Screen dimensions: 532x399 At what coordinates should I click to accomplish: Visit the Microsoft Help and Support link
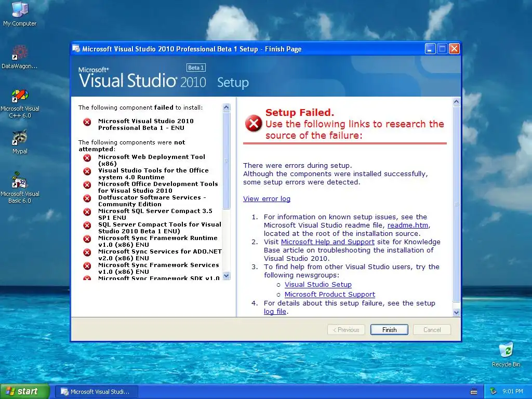point(328,242)
